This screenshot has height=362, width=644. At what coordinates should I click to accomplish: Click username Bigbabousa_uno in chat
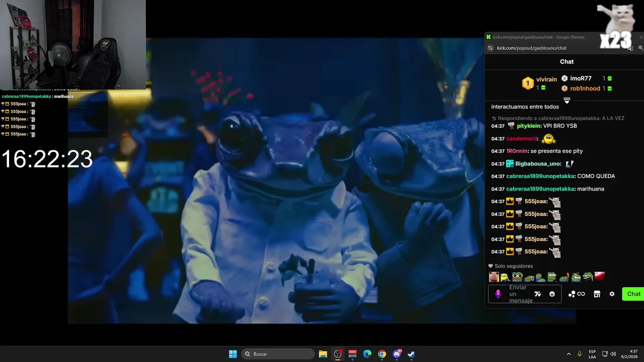click(537, 163)
